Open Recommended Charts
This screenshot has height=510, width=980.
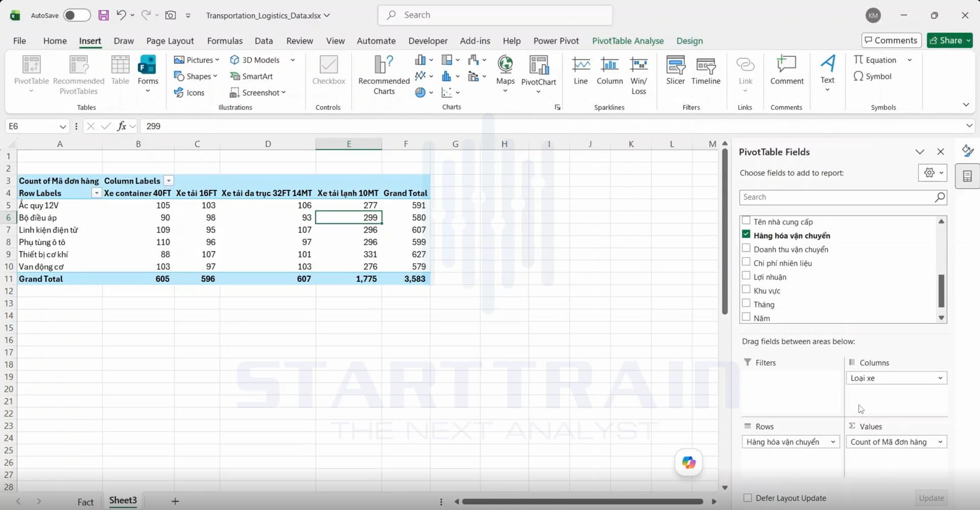(x=384, y=75)
